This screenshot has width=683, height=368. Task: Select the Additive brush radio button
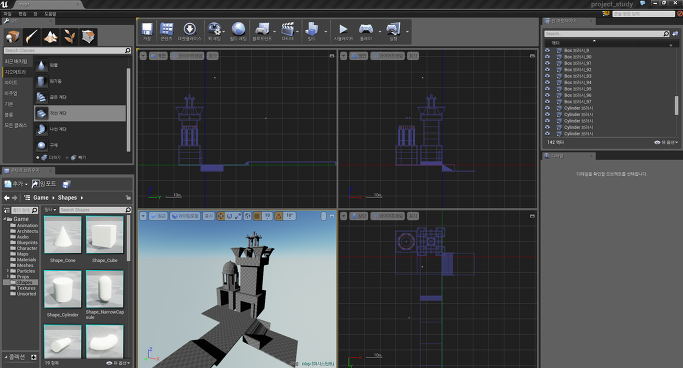click(37, 158)
